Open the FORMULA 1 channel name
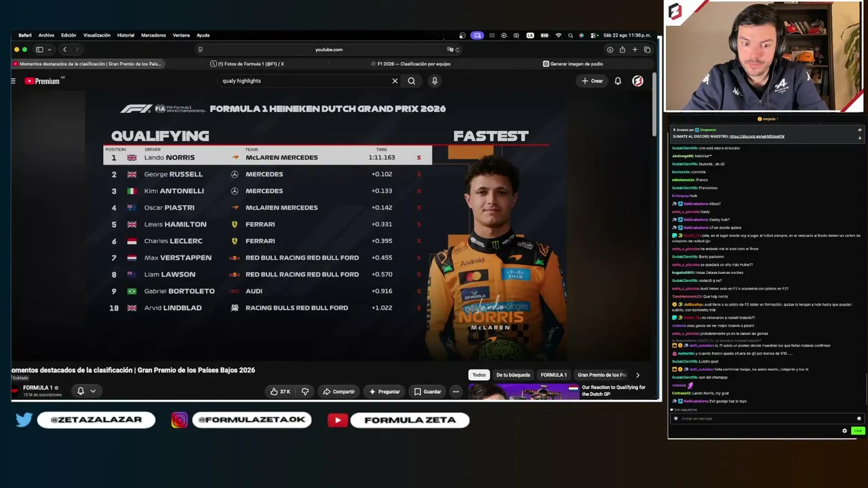 [x=37, y=388]
